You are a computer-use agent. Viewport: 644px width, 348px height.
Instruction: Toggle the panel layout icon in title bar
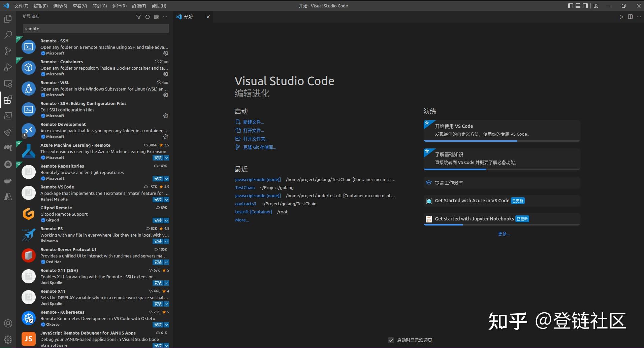pos(578,6)
